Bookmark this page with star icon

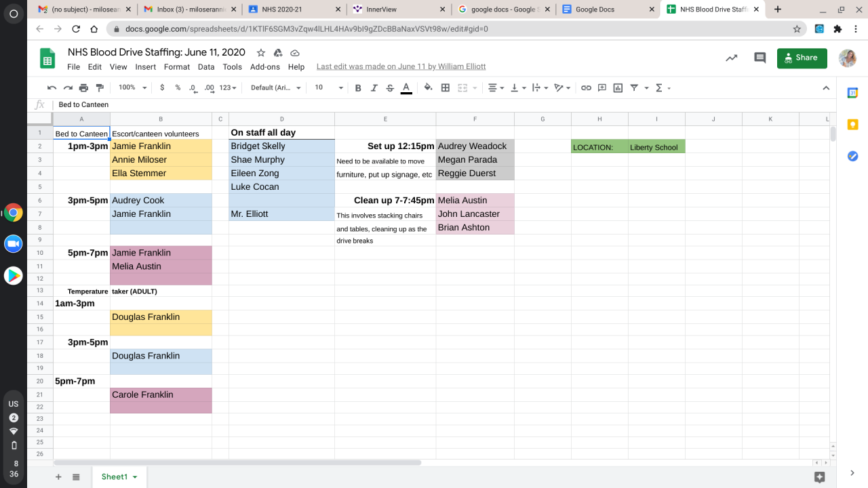[797, 29]
